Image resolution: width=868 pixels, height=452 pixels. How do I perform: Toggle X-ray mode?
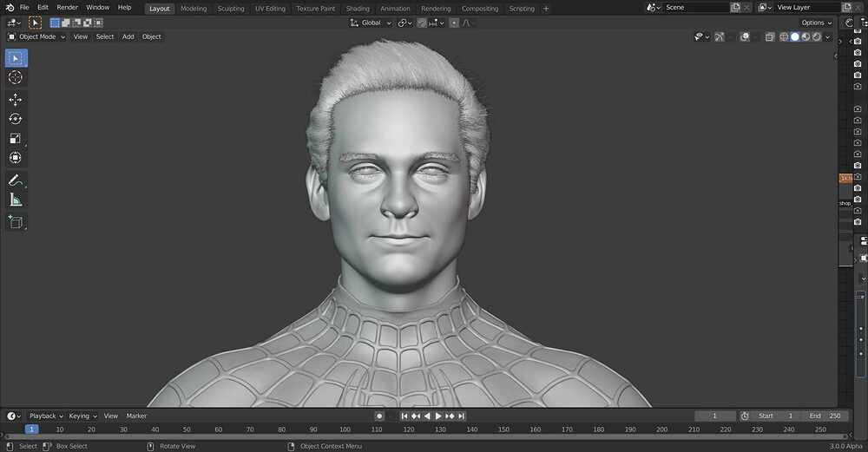[x=770, y=37]
